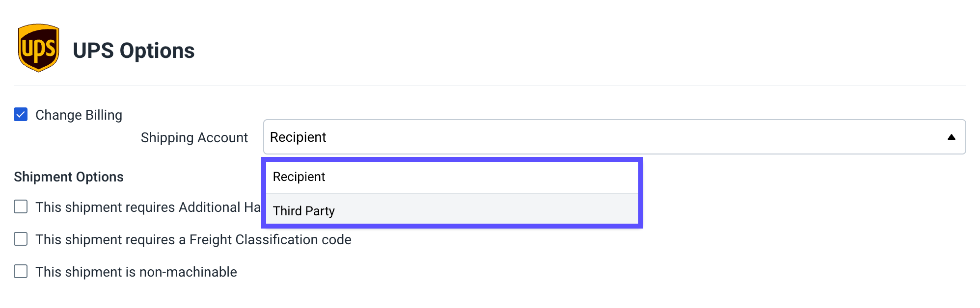Collapse the Shipping Account dropdown arrow

951,137
